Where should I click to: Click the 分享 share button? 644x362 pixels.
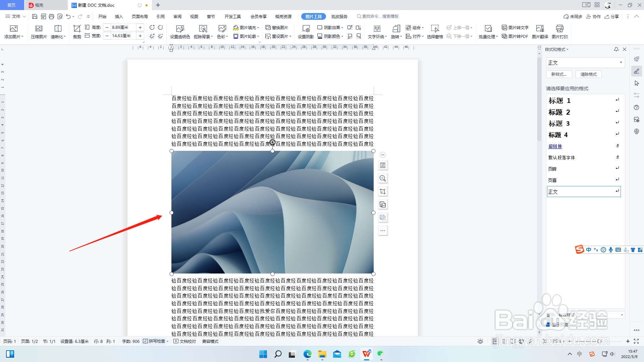pyautogui.click(x=612, y=16)
